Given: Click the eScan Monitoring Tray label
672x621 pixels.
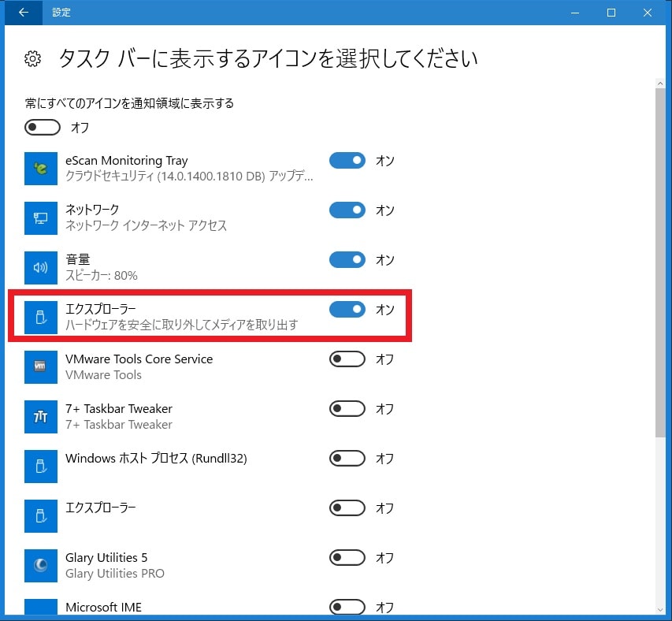Looking at the screenshot, I should [x=126, y=160].
